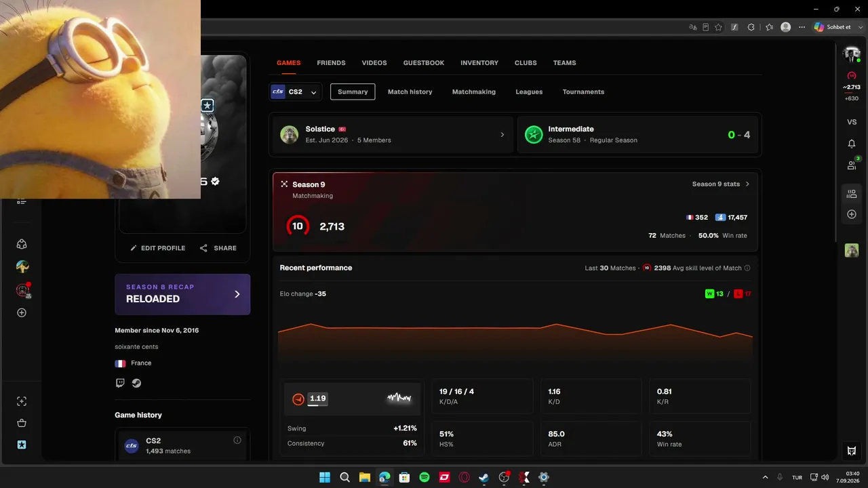Viewport: 868px width, 488px height.
Task: Click the TUR keyboard language indicator
Action: [797, 477]
